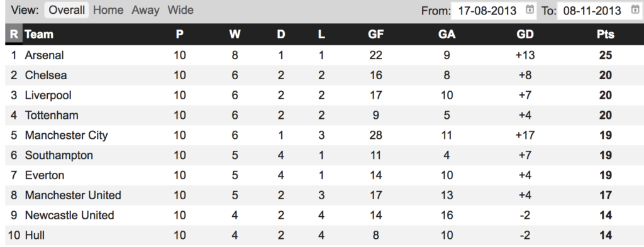This screenshot has width=644, height=247.
Task: Open the Newcastle United team link
Action: 69,215
